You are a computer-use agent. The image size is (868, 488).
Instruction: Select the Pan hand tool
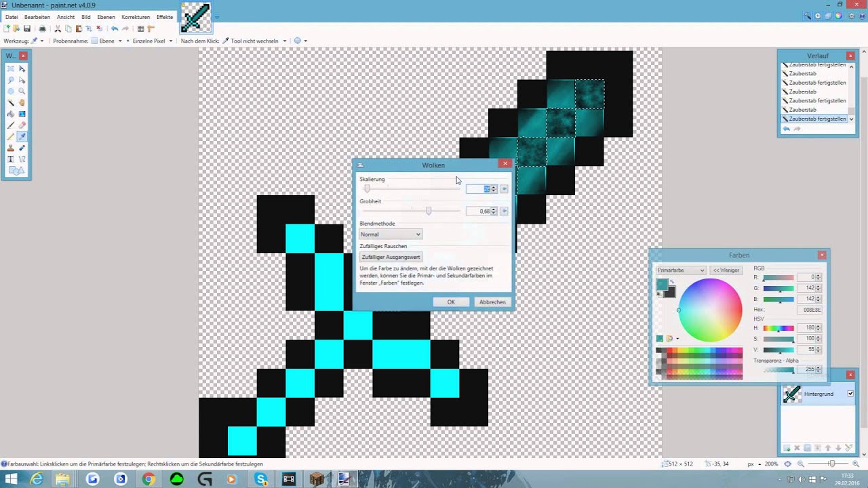[22, 102]
